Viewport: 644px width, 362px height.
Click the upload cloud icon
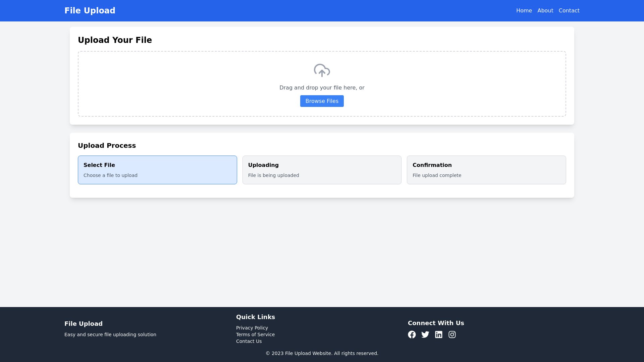point(322,70)
